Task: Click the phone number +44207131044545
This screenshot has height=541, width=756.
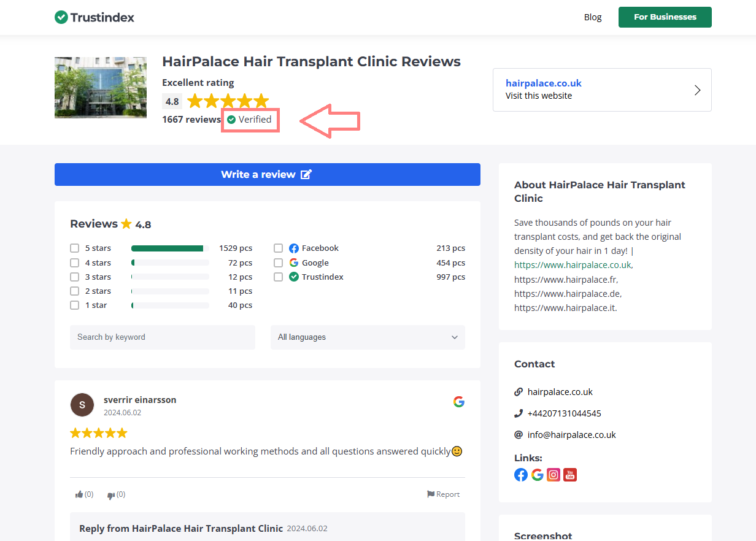Action: pyautogui.click(x=565, y=413)
